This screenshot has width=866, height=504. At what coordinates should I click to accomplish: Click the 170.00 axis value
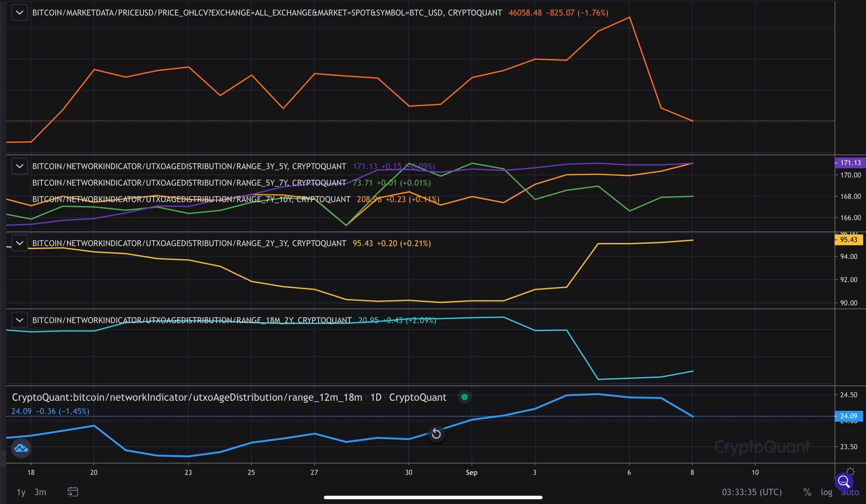(850, 175)
